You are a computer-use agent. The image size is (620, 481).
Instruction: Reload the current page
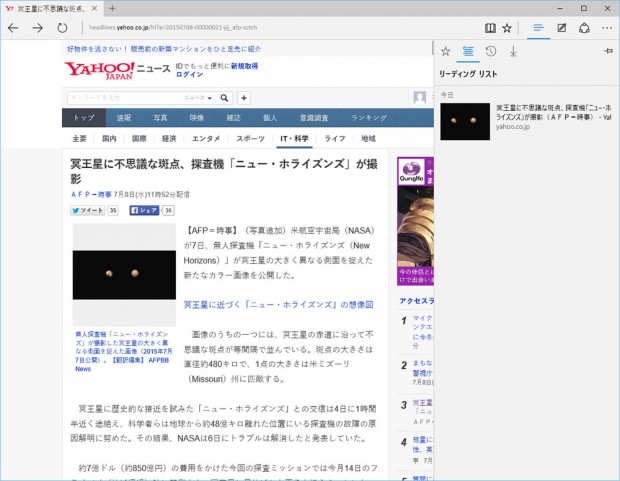pyautogui.click(x=62, y=28)
